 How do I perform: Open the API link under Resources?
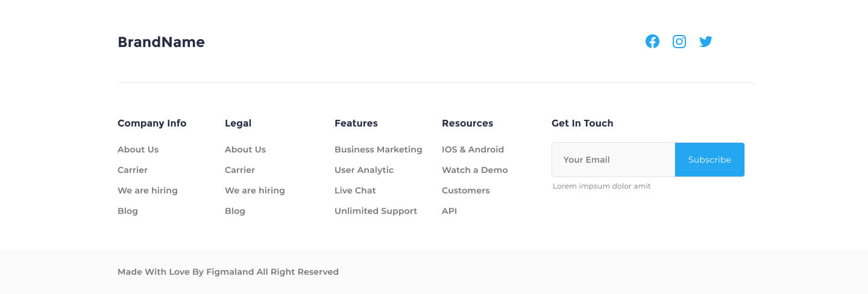point(450,211)
